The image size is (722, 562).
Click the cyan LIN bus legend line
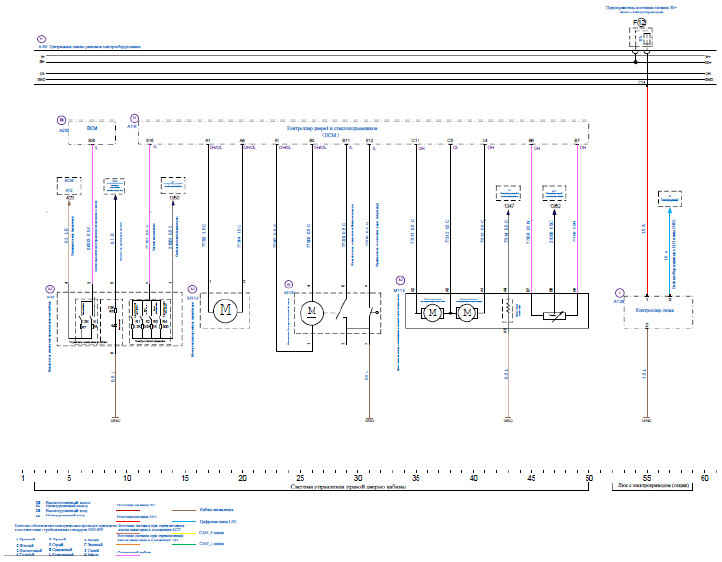[x=184, y=522]
